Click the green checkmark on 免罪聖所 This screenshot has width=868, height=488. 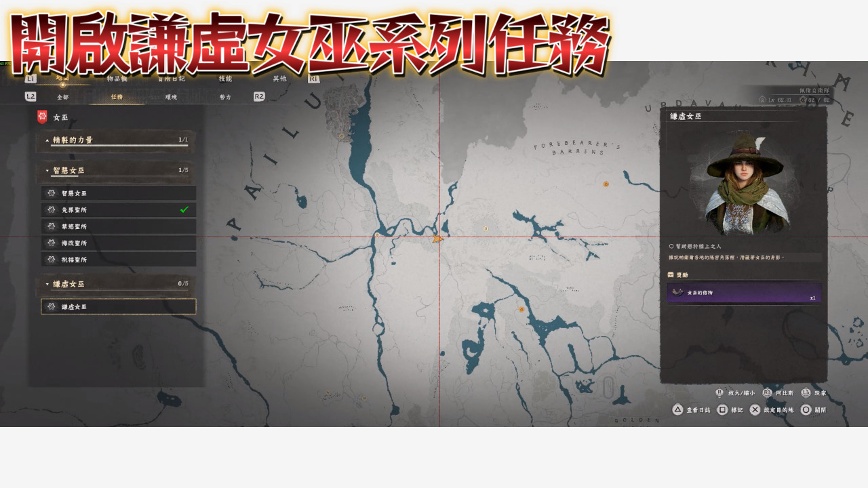(184, 209)
